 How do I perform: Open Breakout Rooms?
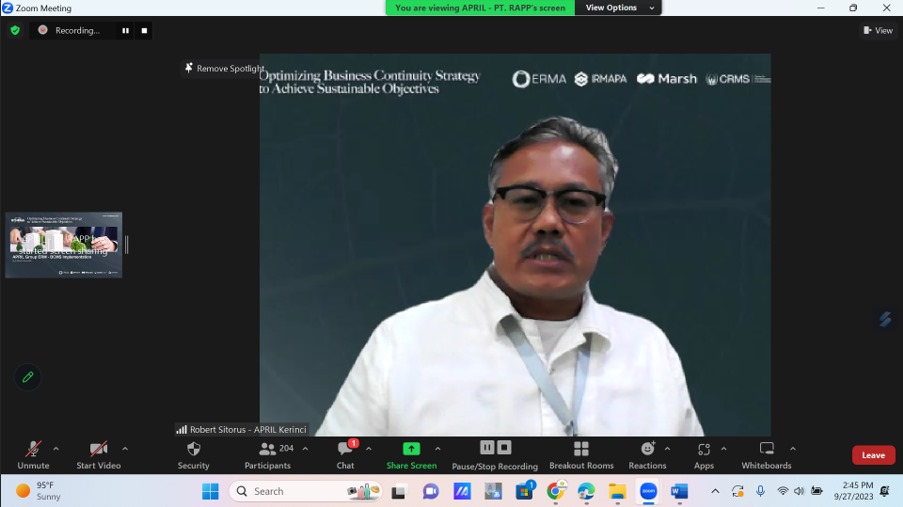tap(581, 455)
